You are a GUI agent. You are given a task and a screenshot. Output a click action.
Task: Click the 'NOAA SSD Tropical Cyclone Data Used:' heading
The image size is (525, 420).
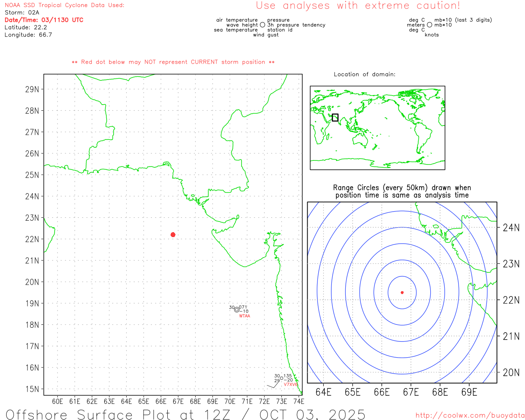click(x=64, y=5)
